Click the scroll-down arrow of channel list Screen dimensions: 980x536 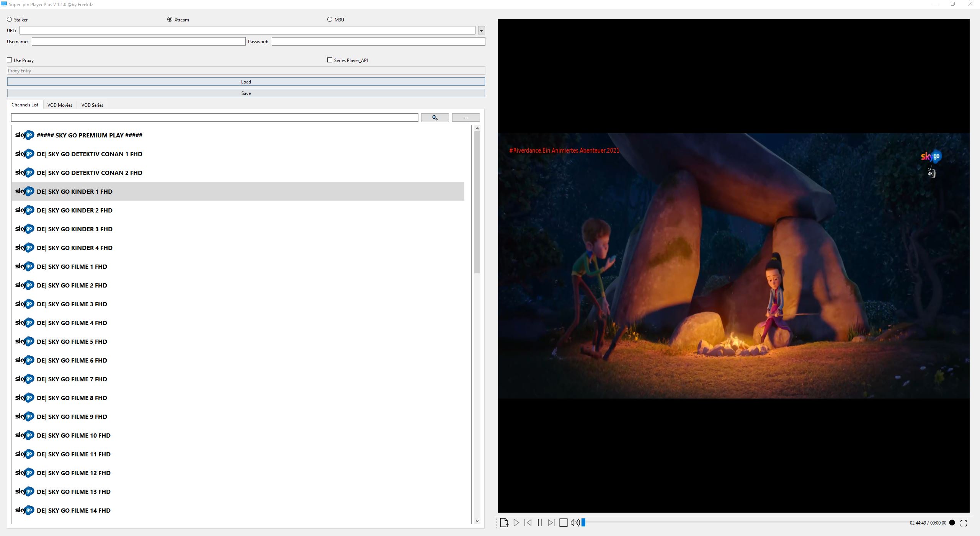click(477, 521)
